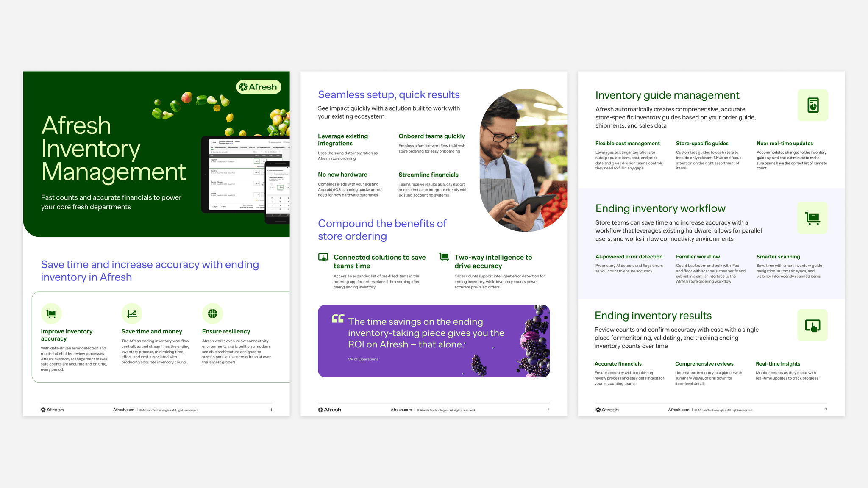Click the Afresh Inventory Management title

pos(114,149)
